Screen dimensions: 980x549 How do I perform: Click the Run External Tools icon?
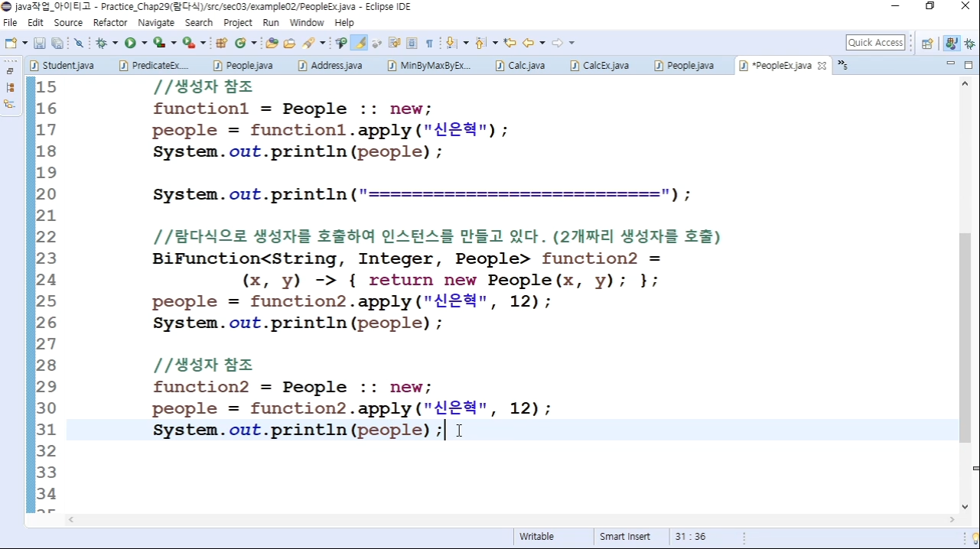tap(188, 43)
